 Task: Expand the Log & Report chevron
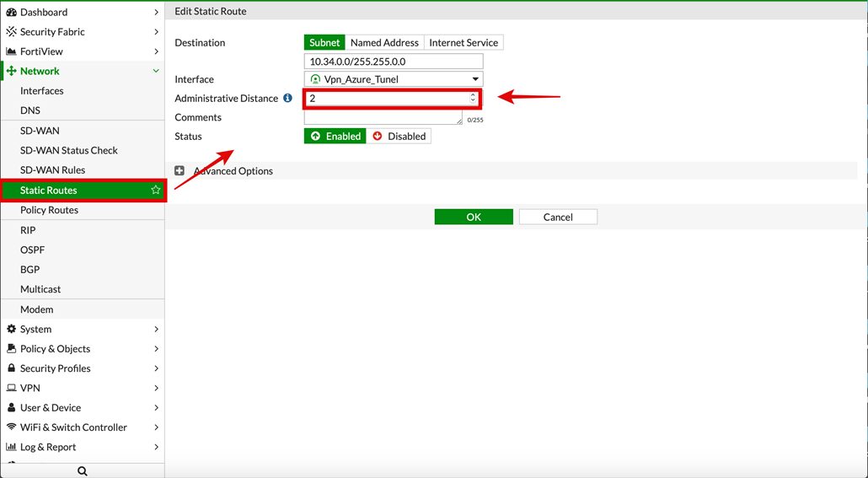(156, 447)
